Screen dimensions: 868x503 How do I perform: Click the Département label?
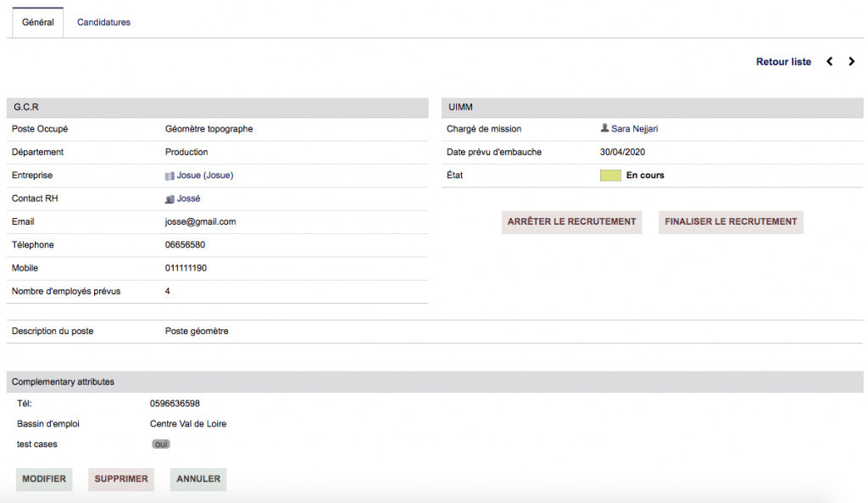37,152
